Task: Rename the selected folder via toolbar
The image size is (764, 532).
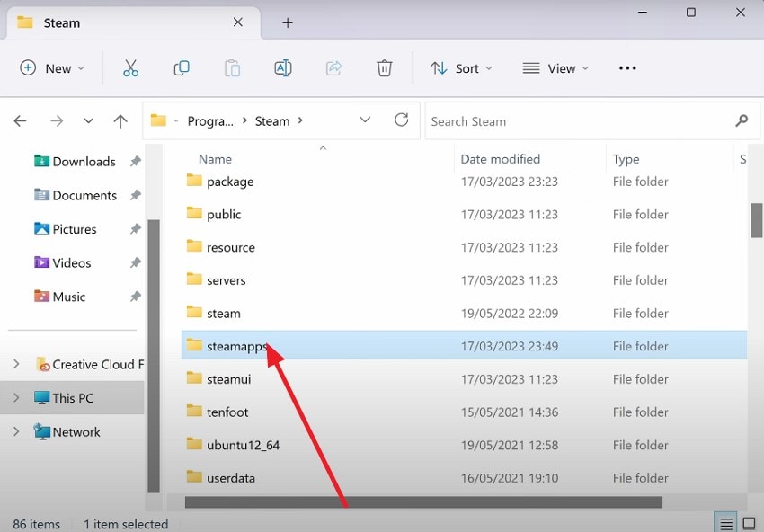Action: [280, 67]
